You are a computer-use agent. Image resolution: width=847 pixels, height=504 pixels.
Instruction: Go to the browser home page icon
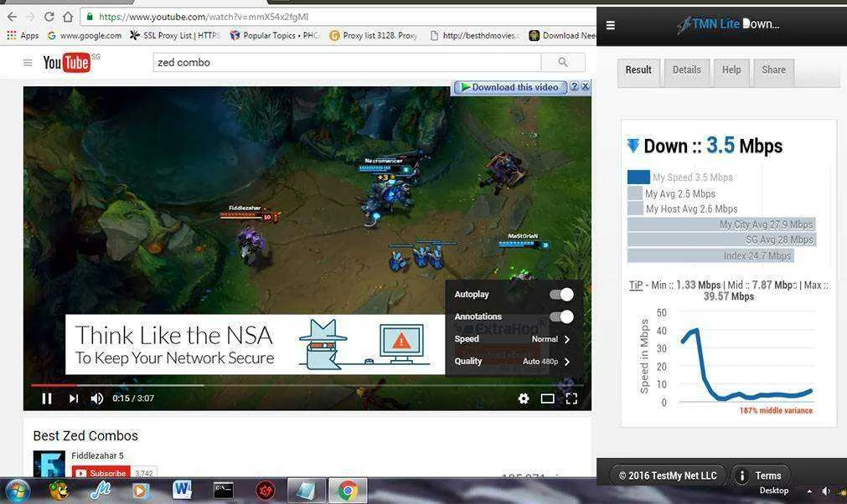pyautogui.click(x=68, y=17)
